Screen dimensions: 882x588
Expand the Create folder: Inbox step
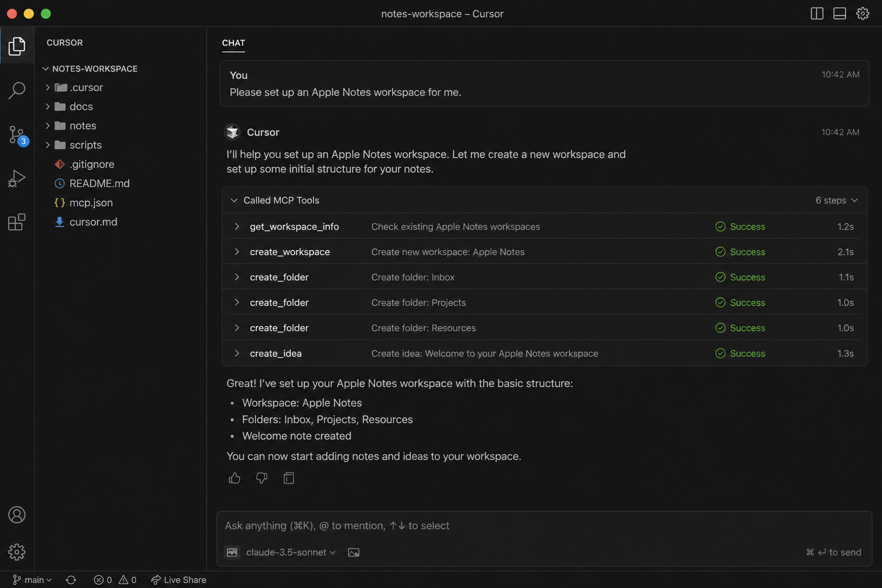tap(237, 277)
